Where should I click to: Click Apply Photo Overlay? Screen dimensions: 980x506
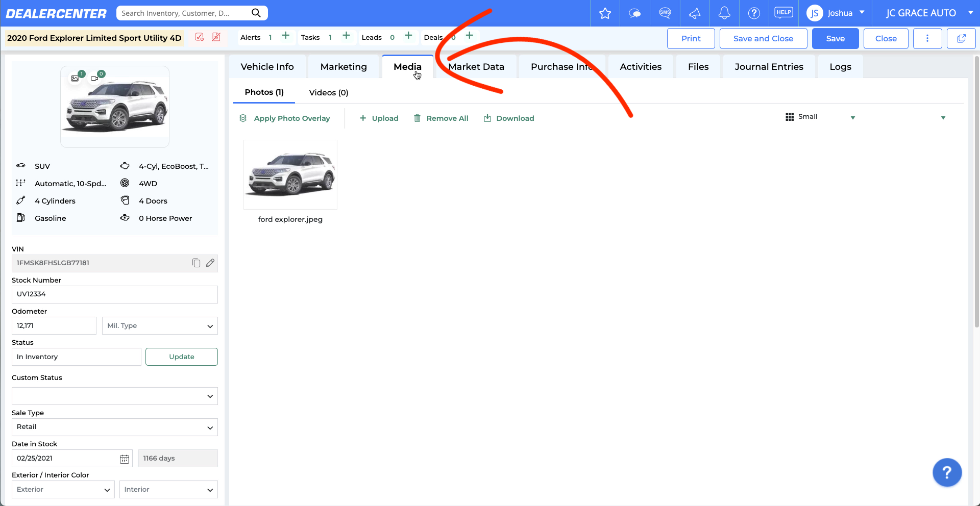[x=285, y=118]
